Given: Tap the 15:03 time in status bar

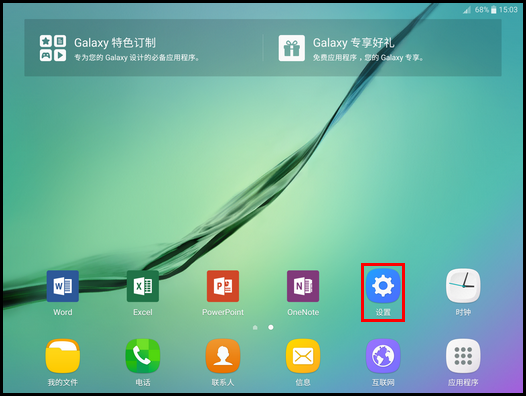Looking at the screenshot, I should coord(508,10).
